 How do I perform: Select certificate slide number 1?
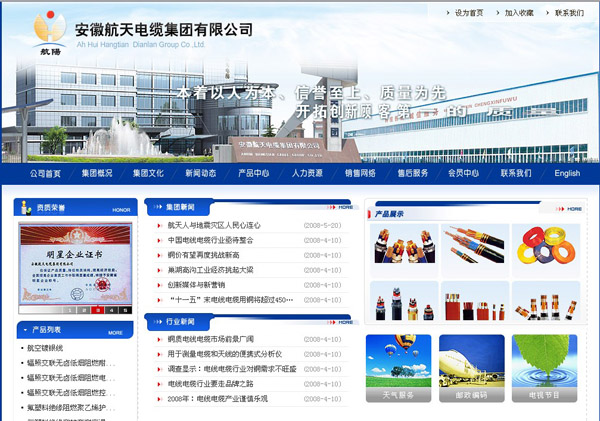point(70,310)
